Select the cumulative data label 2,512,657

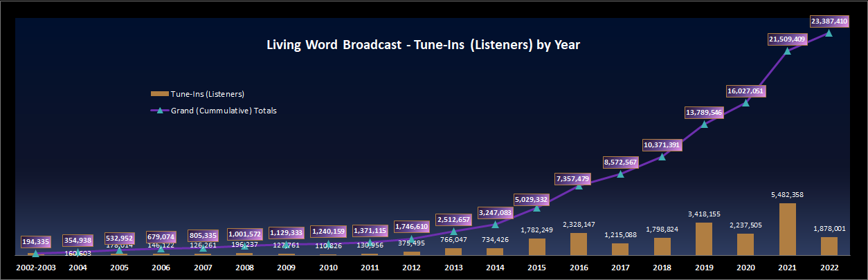click(x=454, y=221)
